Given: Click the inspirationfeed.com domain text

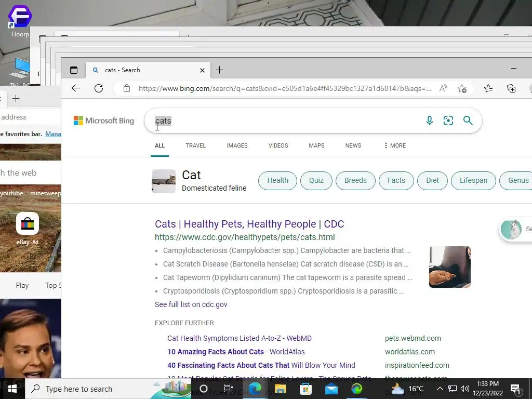Looking at the screenshot, I should coord(417,365).
